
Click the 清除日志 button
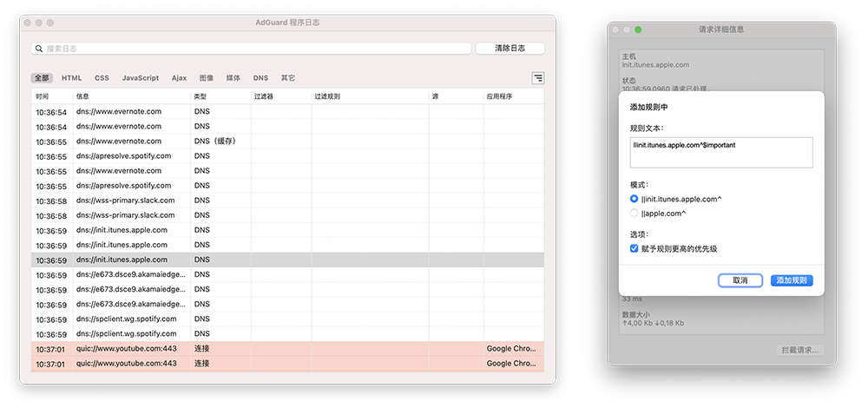(510, 49)
